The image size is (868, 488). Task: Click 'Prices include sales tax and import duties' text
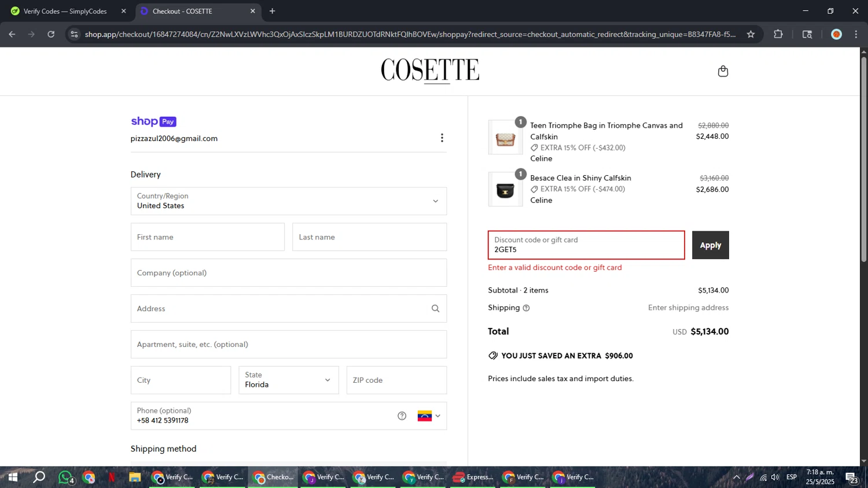561,379
